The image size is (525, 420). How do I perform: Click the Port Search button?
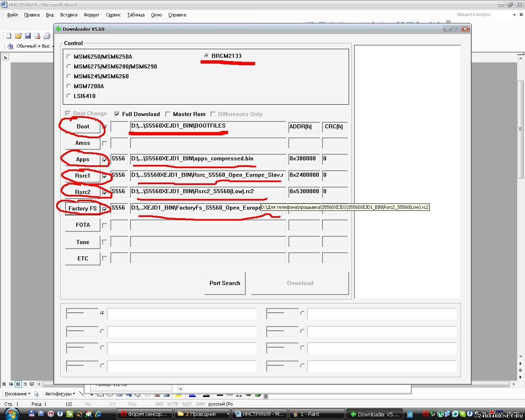225,283
